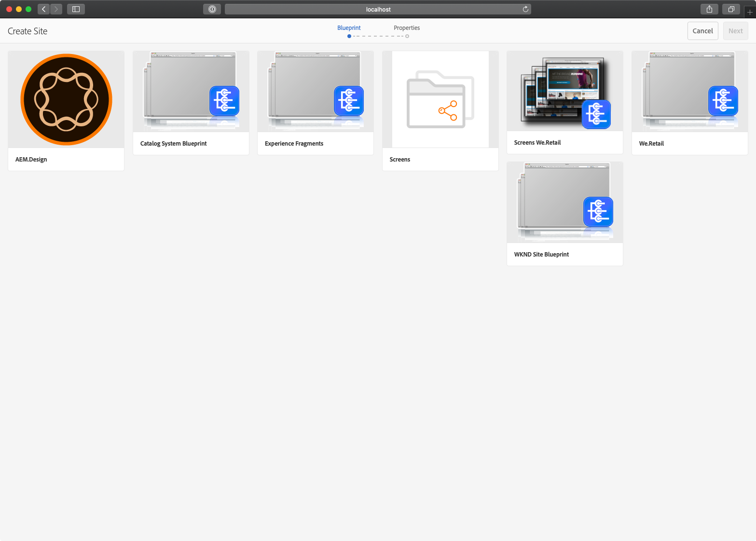Click the Next button
756x541 pixels.
tap(736, 31)
